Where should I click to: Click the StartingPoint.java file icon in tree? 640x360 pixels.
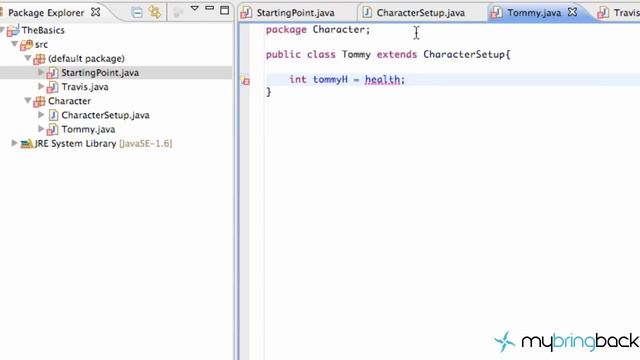coord(52,73)
